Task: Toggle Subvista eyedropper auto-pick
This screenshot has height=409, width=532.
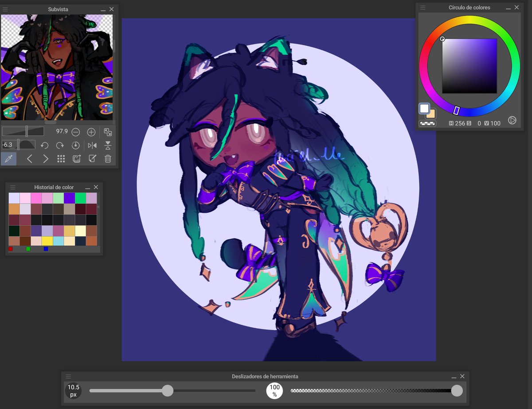Action: (8, 158)
